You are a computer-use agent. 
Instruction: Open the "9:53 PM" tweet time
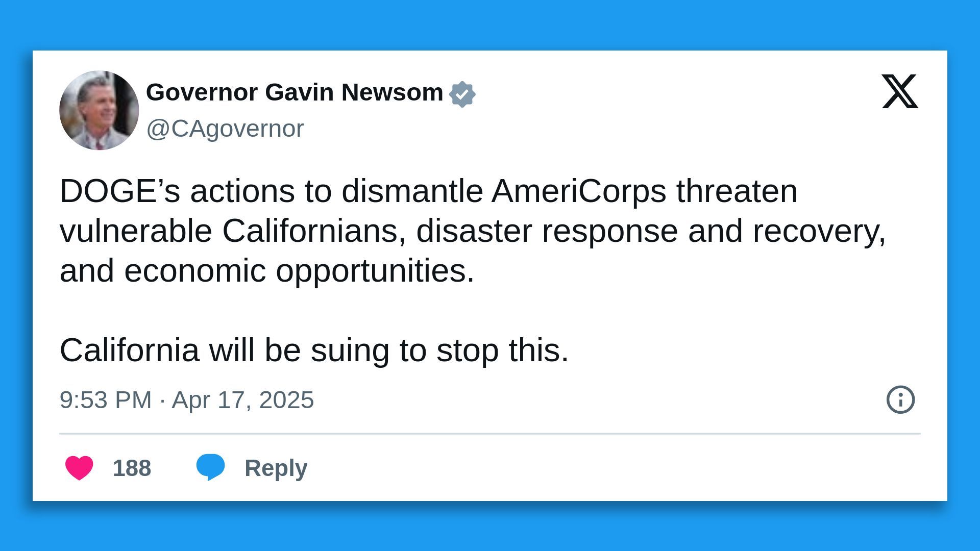coord(105,399)
